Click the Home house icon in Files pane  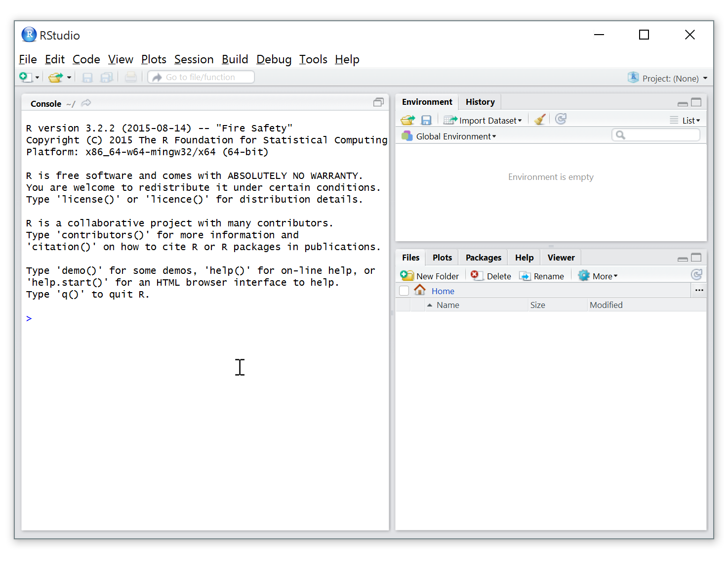click(419, 290)
